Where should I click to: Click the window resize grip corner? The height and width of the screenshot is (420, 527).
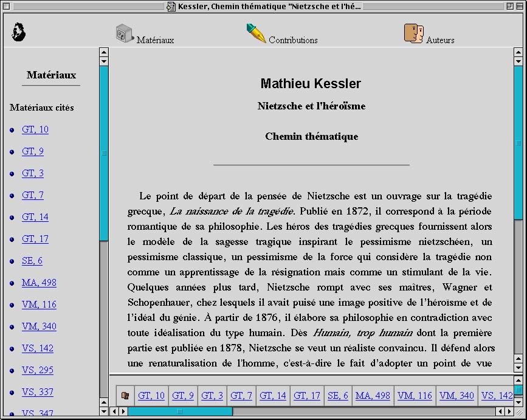[x=518, y=411]
